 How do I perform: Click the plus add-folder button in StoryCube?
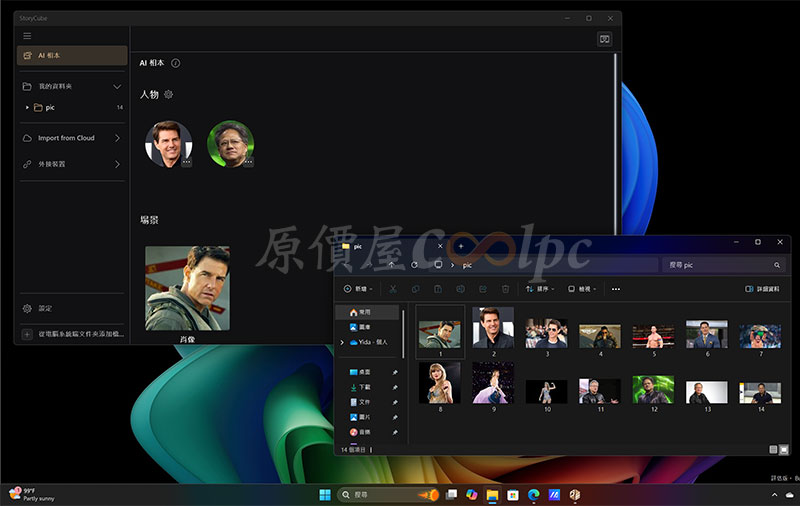[x=27, y=334]
